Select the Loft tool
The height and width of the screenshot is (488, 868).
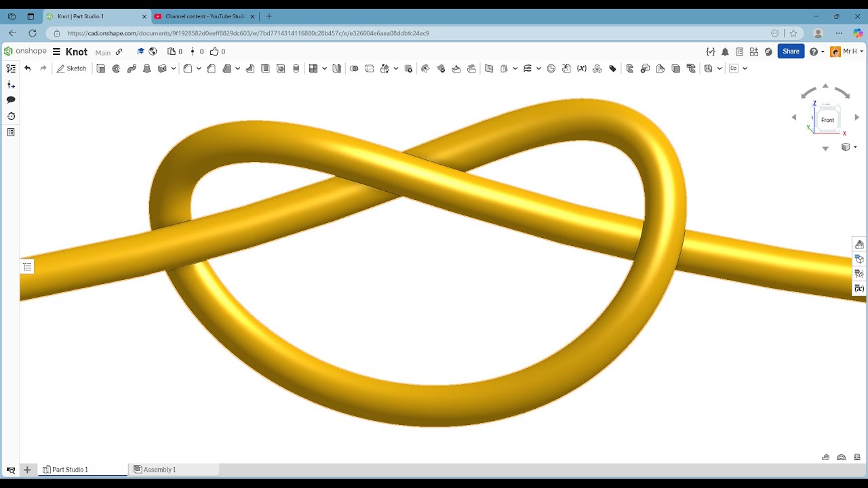[146, 68]
